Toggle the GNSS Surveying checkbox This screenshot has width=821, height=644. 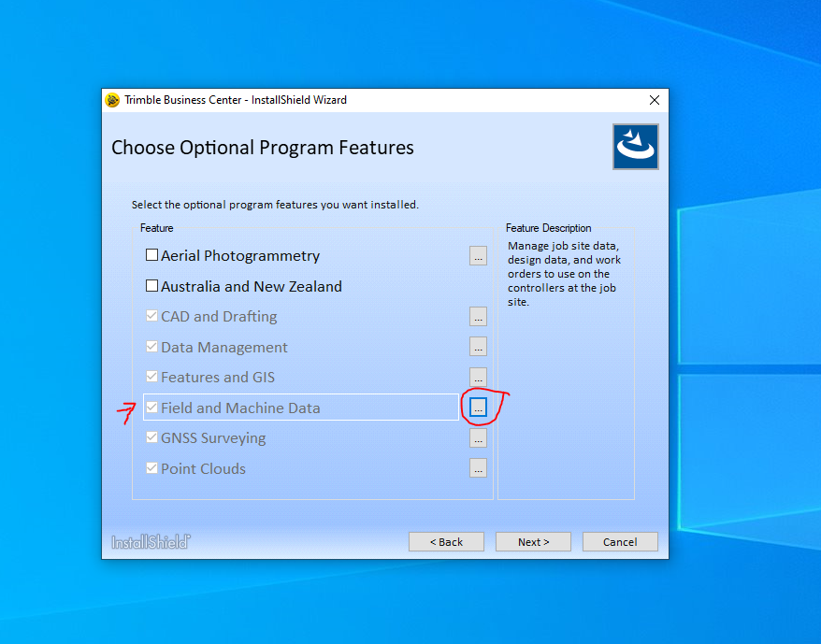151,437
